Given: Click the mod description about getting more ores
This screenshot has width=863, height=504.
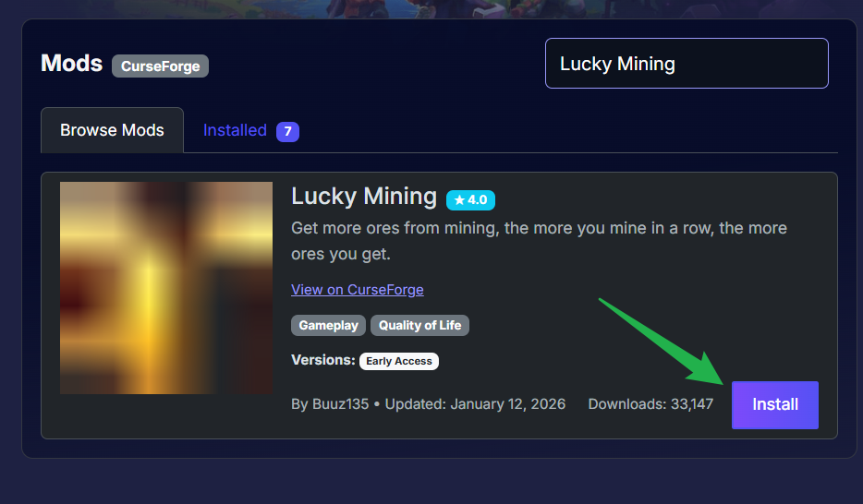Looking at the screenshot, I should pyautogui.click(x=539, y=241).
